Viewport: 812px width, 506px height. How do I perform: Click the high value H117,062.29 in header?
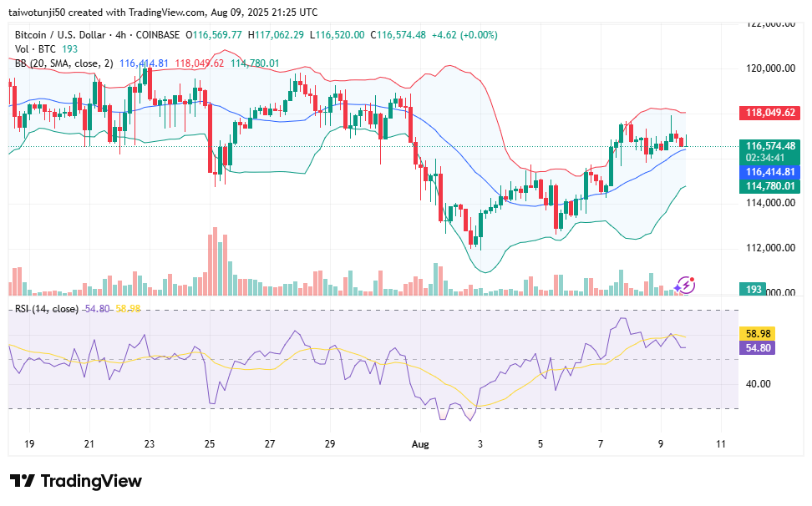[276, 35]
